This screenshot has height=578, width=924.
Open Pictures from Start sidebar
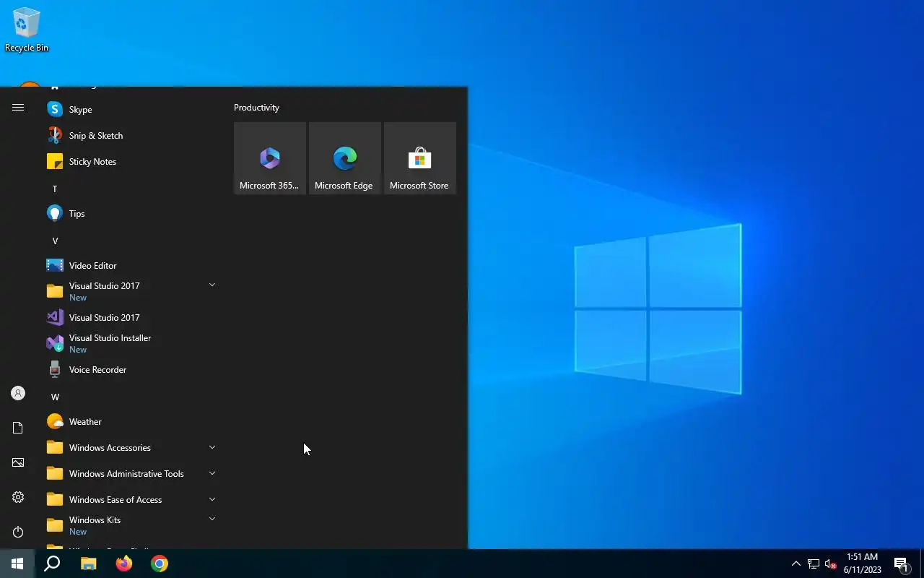pos(18,462)
